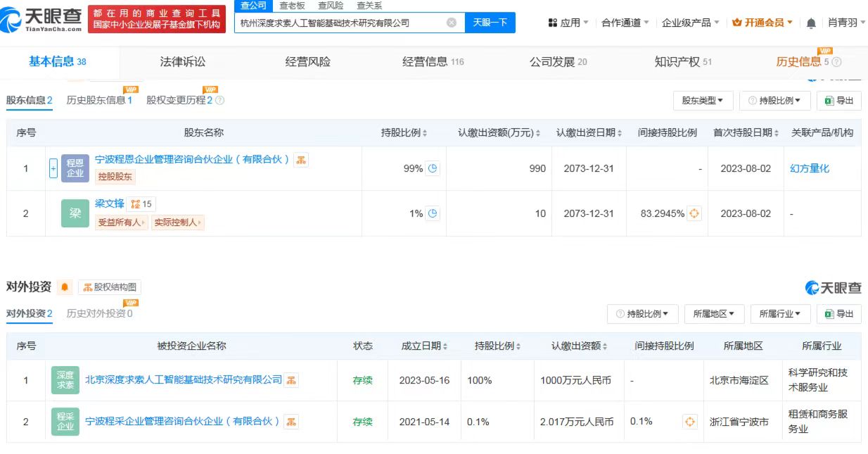Click the 天眼一下 search button
This screenshot has width=868, height=454.
[x=490, y=23]
